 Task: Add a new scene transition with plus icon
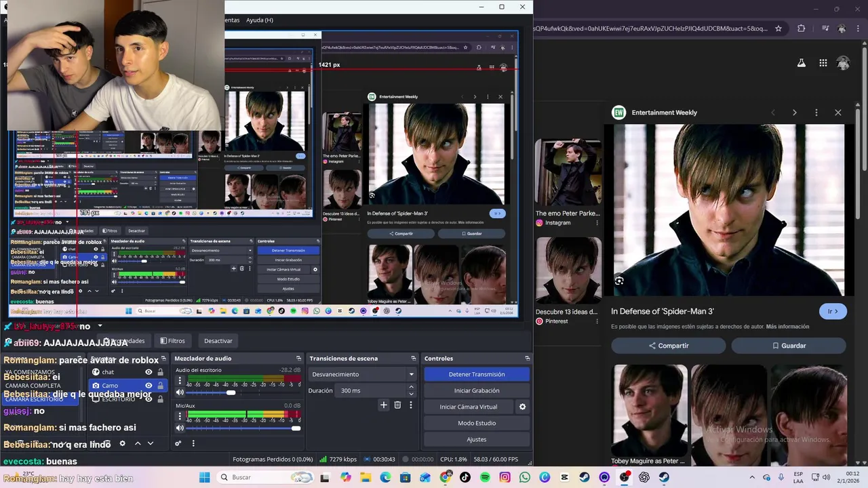tap(383, 405)
